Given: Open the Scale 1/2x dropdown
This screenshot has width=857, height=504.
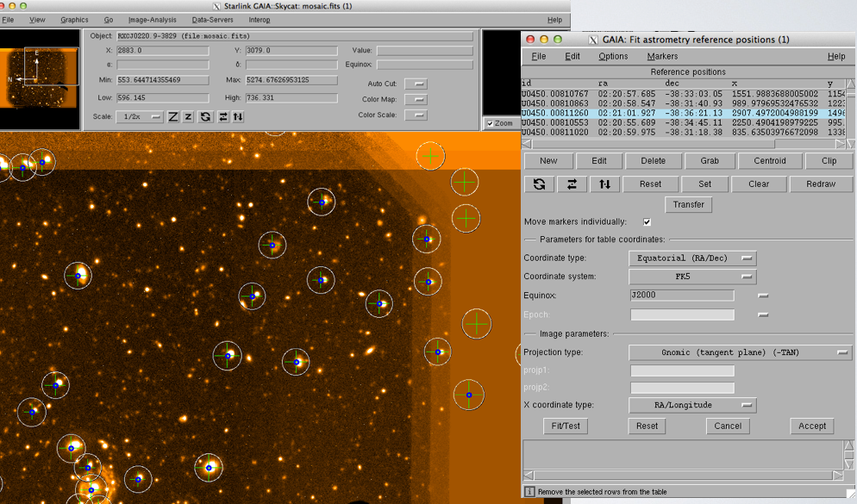Looking at the screenshot, I should pyautogui.click(x=141, y=116).
